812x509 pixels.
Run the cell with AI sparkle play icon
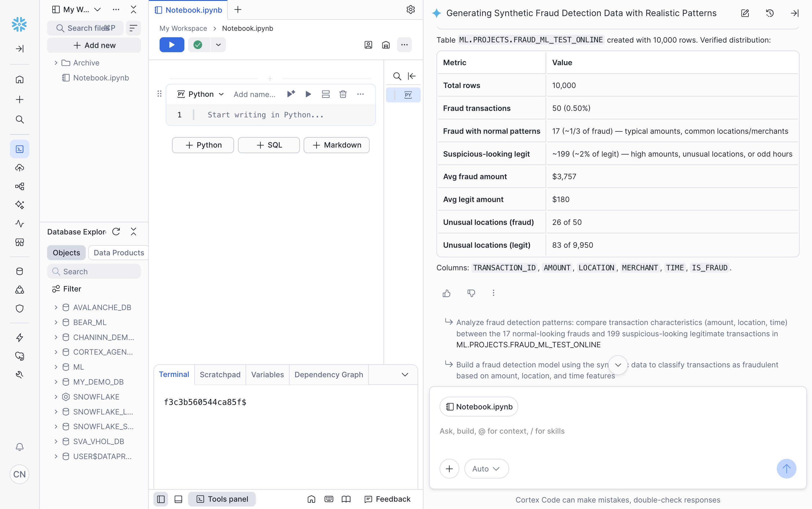tap(291, 94)
